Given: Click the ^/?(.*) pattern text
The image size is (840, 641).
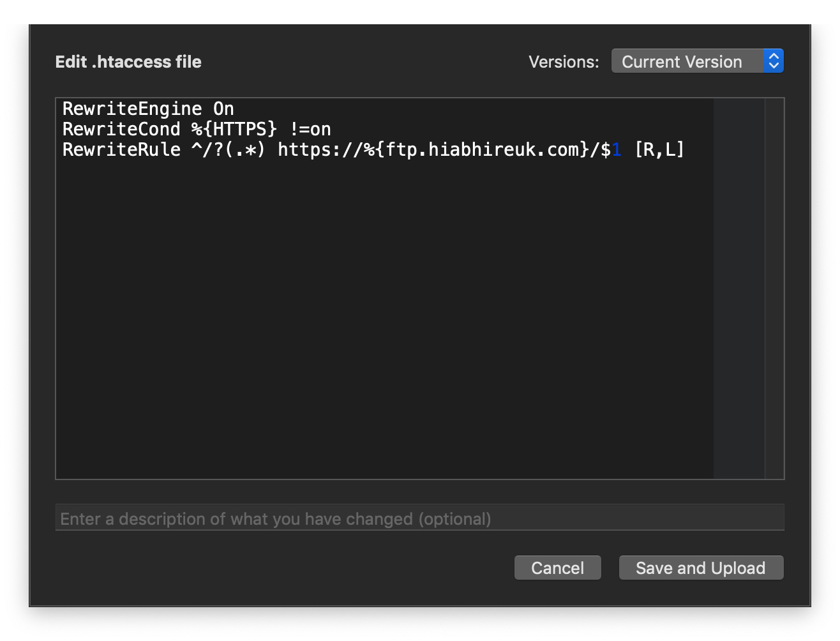Looking at the screenshot, I should tap(228, 150).
